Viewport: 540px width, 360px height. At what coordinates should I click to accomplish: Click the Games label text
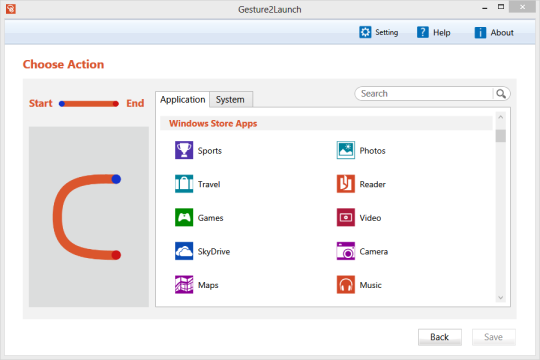point(210,218)
